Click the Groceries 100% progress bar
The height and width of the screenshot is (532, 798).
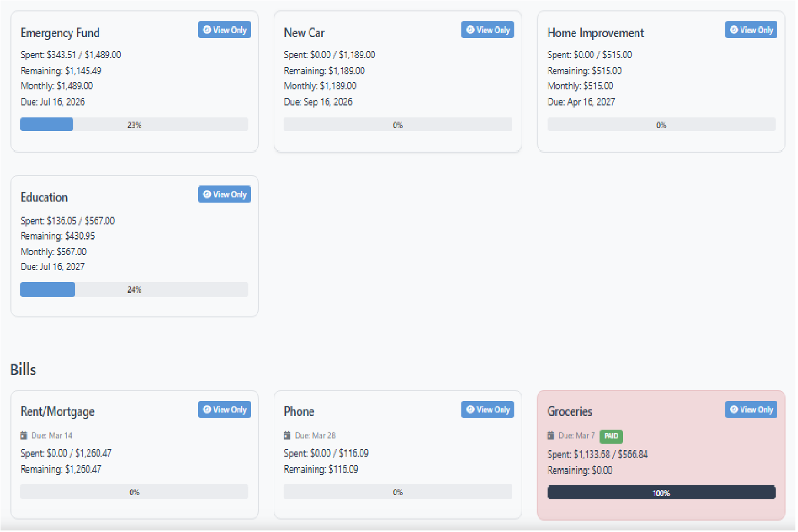tap(661, 493)
